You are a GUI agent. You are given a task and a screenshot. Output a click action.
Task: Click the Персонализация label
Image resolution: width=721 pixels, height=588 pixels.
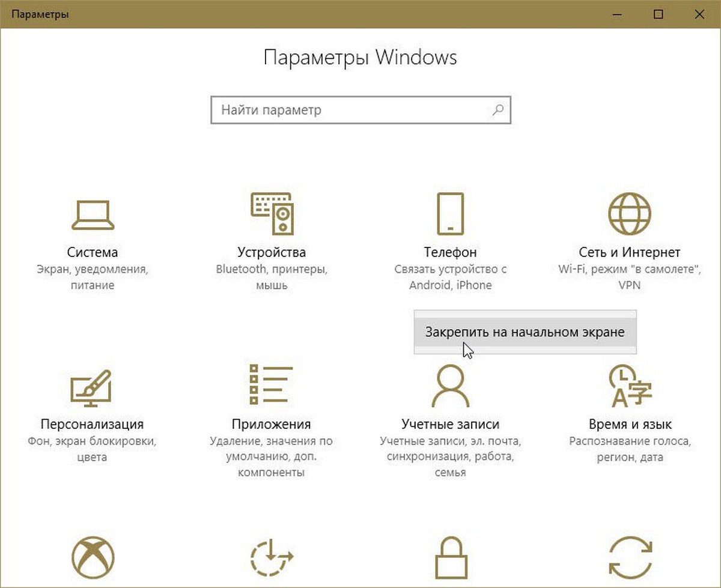tap(92, 424)
